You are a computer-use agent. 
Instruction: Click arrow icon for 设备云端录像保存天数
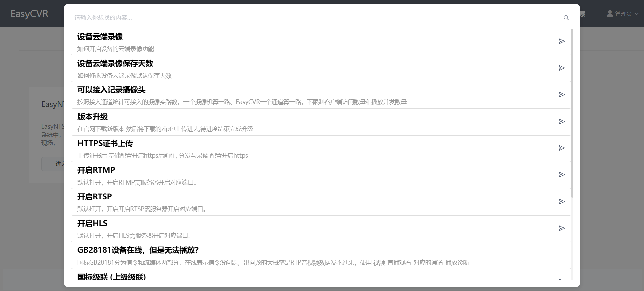coord(562,68)
